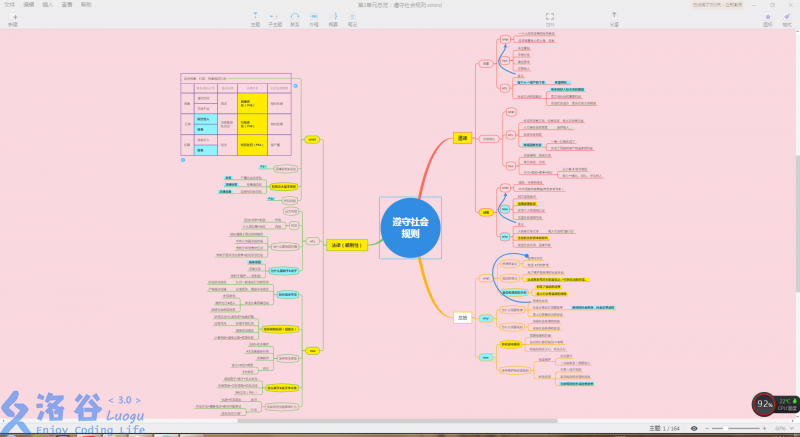Select the yellow 诚信 subtopic under 道德

pyautogui.click(x=486, y=213)
